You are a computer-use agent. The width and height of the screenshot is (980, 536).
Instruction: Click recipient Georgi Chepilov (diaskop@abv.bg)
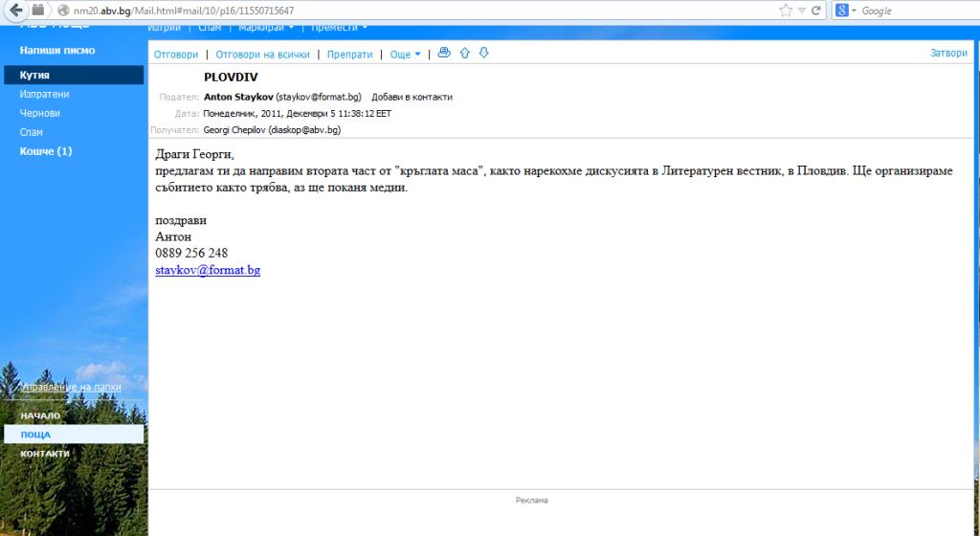tap(272, 130)
